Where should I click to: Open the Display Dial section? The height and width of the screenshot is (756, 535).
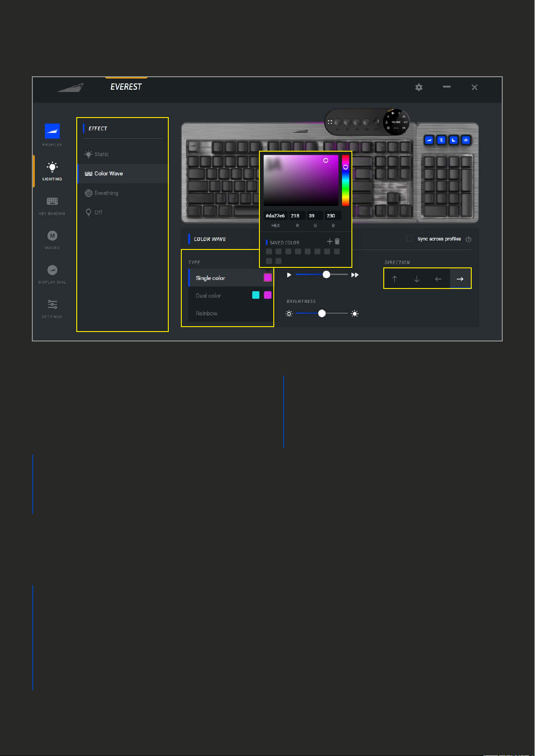point(52,274)
